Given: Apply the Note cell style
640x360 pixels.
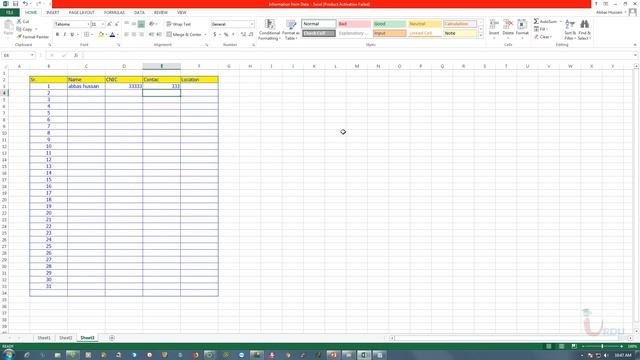Looking at the screenshot, I should (460, 33).
